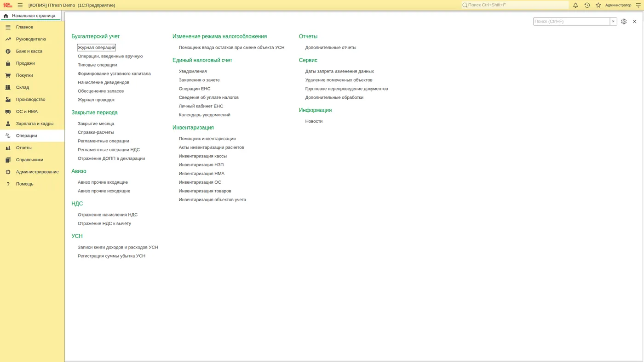
Task: Click the Зарплата и кадры person icon
Action: pyautogui.click(x=8, y=124)
